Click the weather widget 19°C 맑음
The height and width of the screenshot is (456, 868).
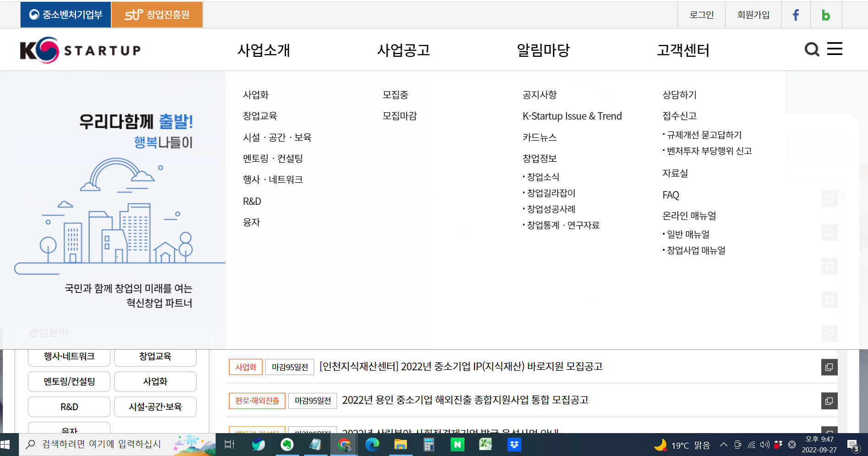[x=682, y=445]
